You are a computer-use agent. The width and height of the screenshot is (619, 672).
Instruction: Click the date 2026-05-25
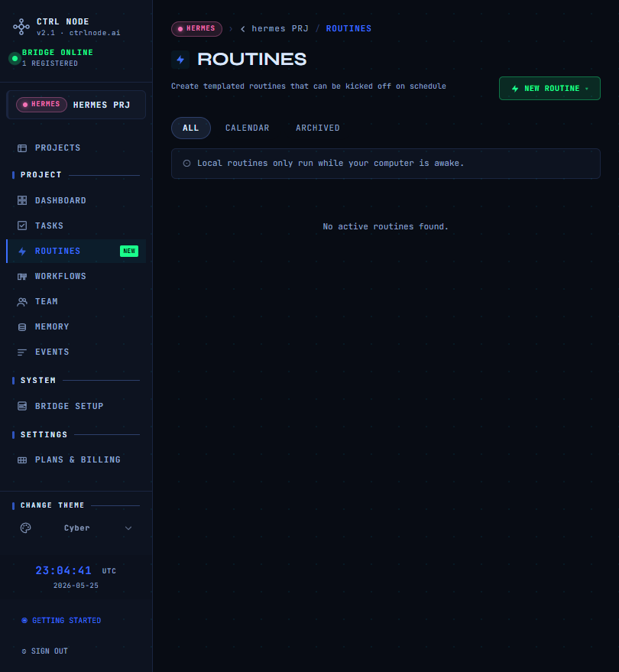point(76,586)
